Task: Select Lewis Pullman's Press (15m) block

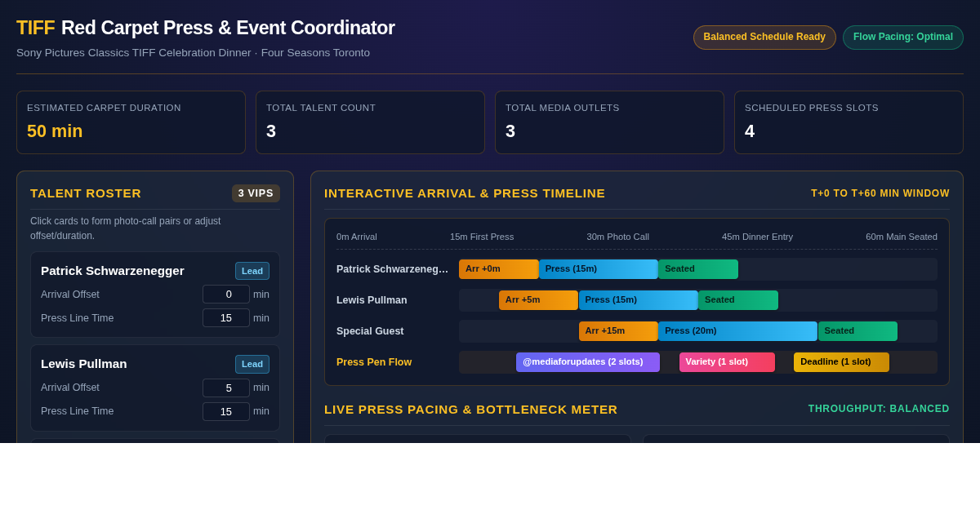Action: tap(639, 300)
